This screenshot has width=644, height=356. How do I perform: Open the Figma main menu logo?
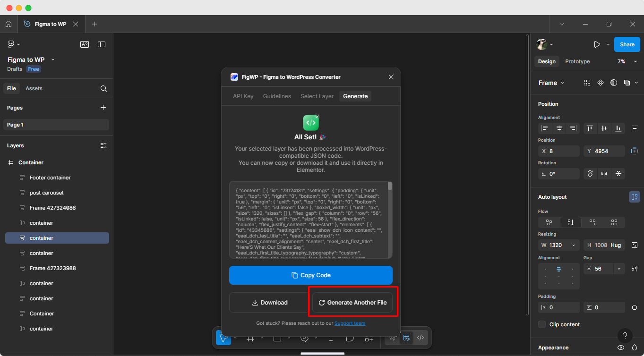(11, 44)
